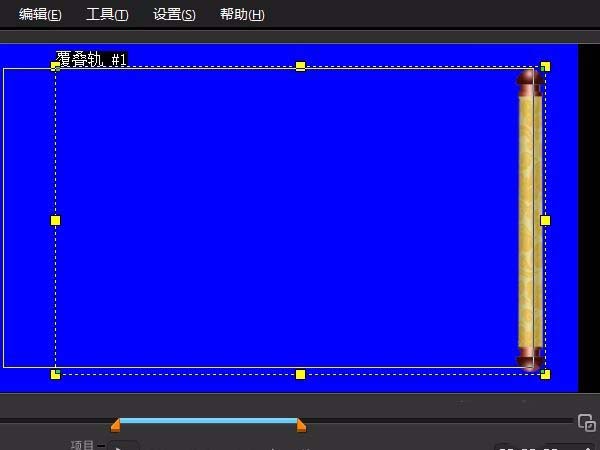Select the bottom-right yellow corner handle

point(545,374)
